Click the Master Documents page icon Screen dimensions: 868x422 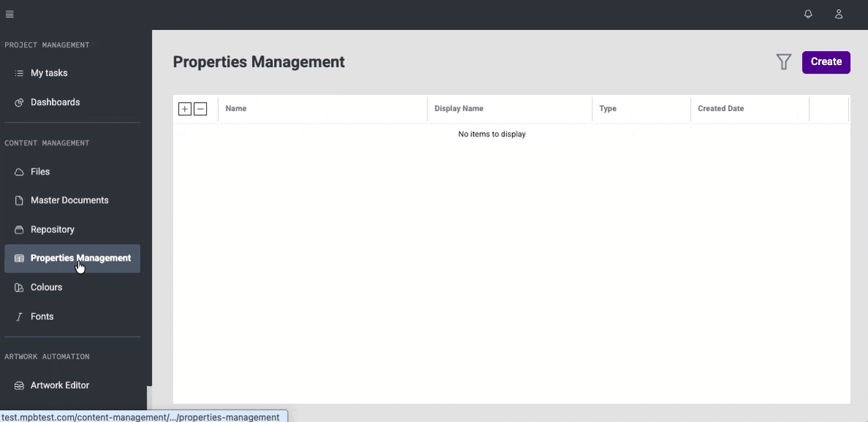[19, 200]
